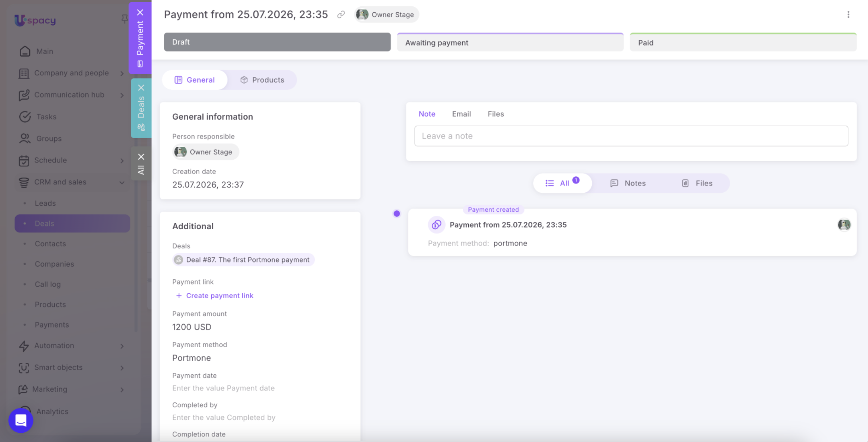The image size is (868, 442).
Task: Open Deals in the sidebar
Action: tap(72, 224)
